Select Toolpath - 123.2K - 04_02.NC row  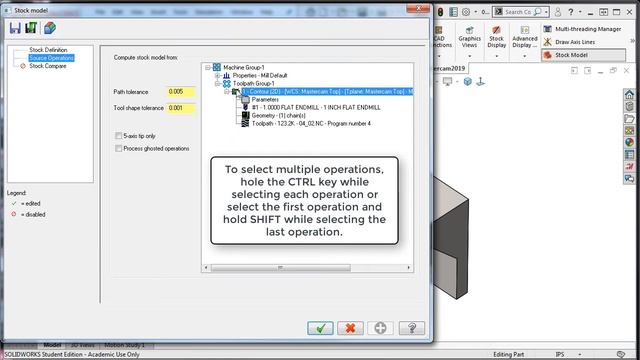311,123
